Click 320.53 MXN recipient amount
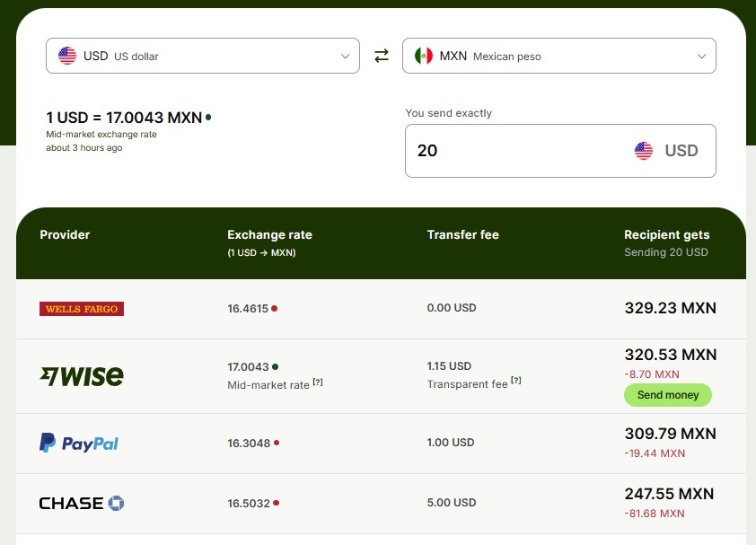Screen dimensions: 756x545 point(671,355)
